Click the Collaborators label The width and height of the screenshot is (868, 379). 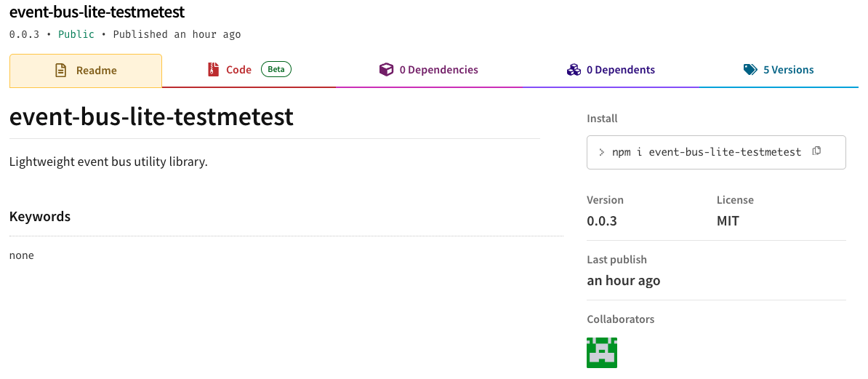click(621, 319)
